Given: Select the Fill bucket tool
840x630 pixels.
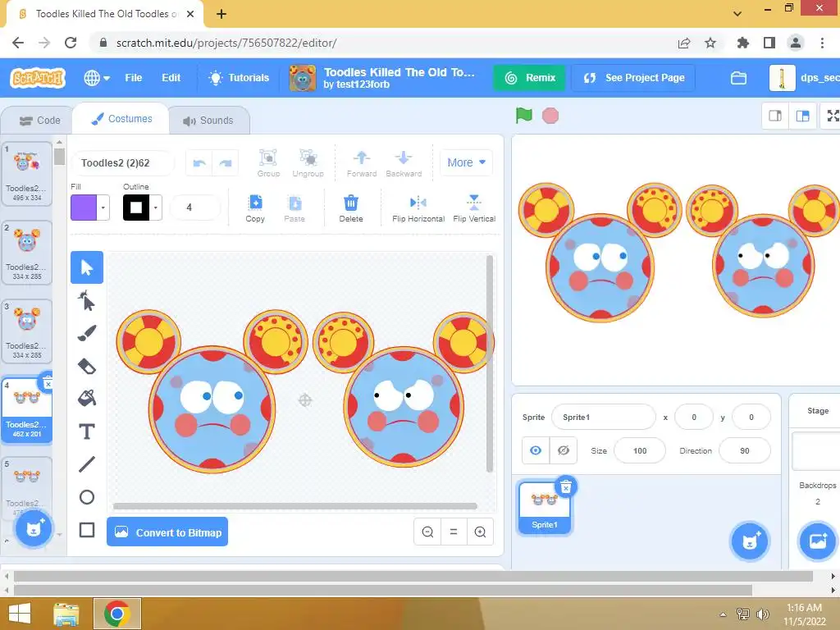Looking at the screenshot, I should (87, 398).
